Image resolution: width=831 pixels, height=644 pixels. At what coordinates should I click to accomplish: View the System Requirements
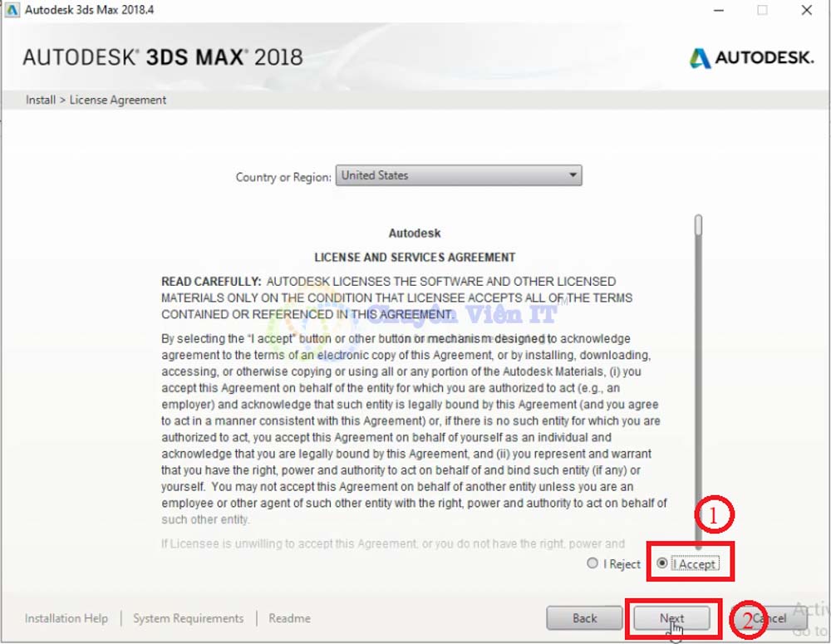[x=189, y=618]
